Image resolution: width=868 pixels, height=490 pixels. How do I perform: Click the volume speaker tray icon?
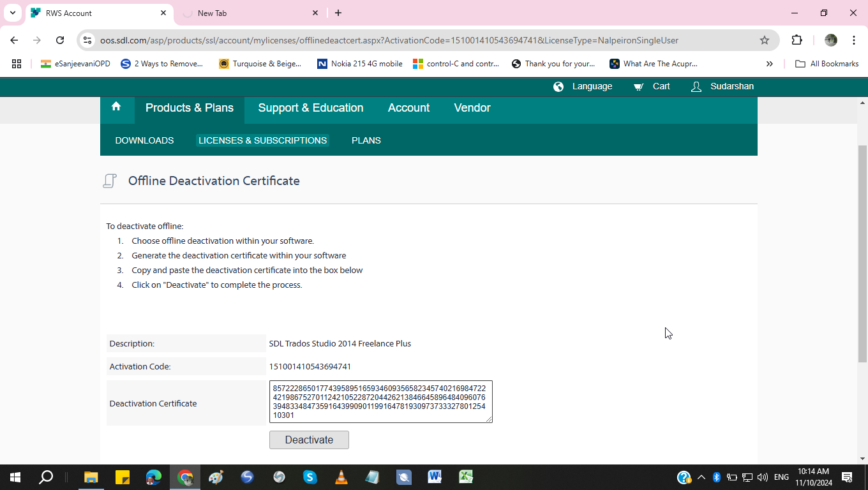[x=763, y=477]
